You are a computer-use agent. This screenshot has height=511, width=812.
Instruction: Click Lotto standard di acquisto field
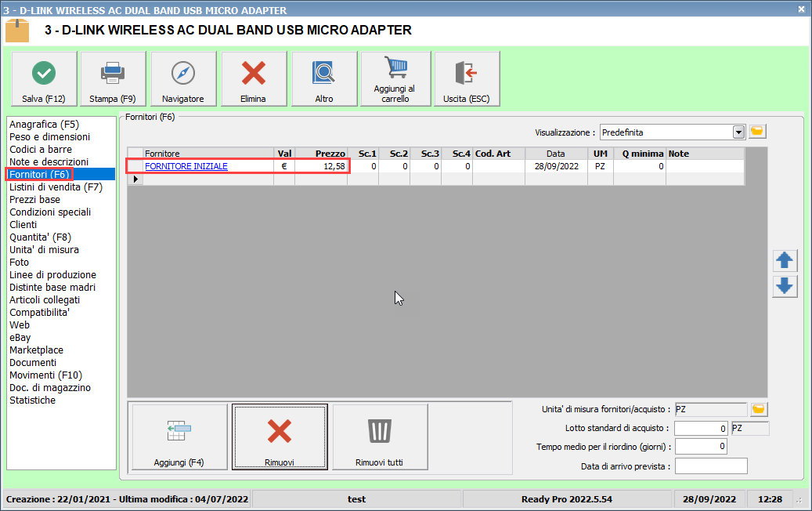(x=701, y=429)
